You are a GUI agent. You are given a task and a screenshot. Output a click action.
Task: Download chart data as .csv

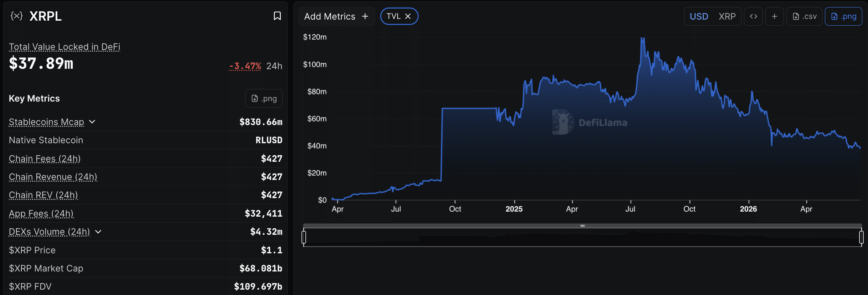click(804, 16)
